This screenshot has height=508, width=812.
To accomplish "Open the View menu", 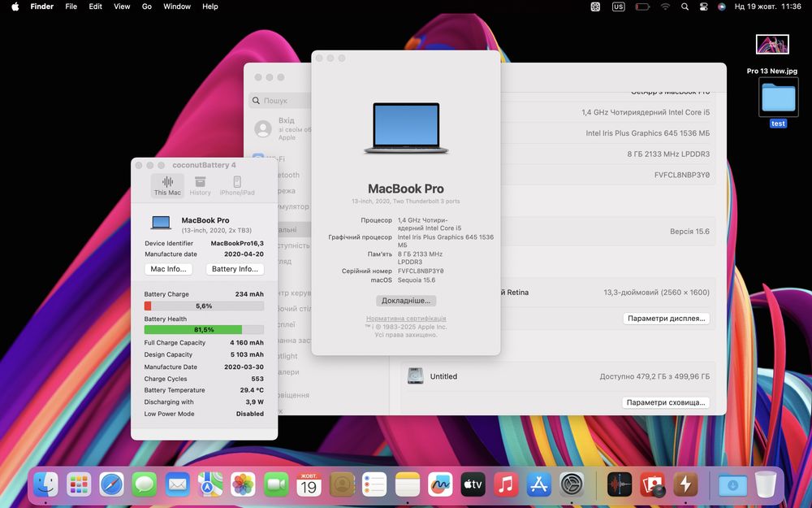I will 122,7.
